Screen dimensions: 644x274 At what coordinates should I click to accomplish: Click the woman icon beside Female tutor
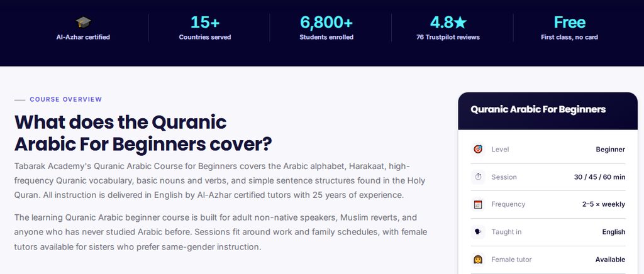[478, 260]
